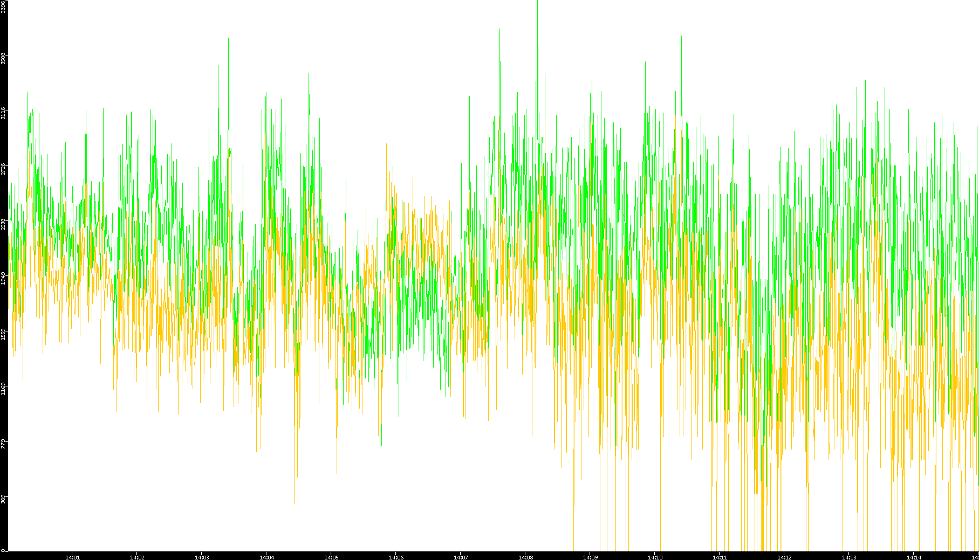Click the 14:09 time axis label
979x560 pixels.
pos(590,557)
